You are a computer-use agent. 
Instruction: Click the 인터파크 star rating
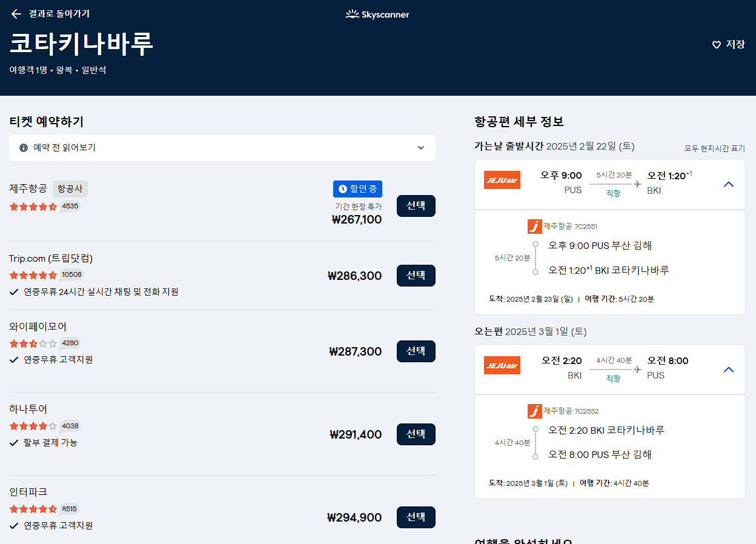pyautogui.click(x=33, y=509)
